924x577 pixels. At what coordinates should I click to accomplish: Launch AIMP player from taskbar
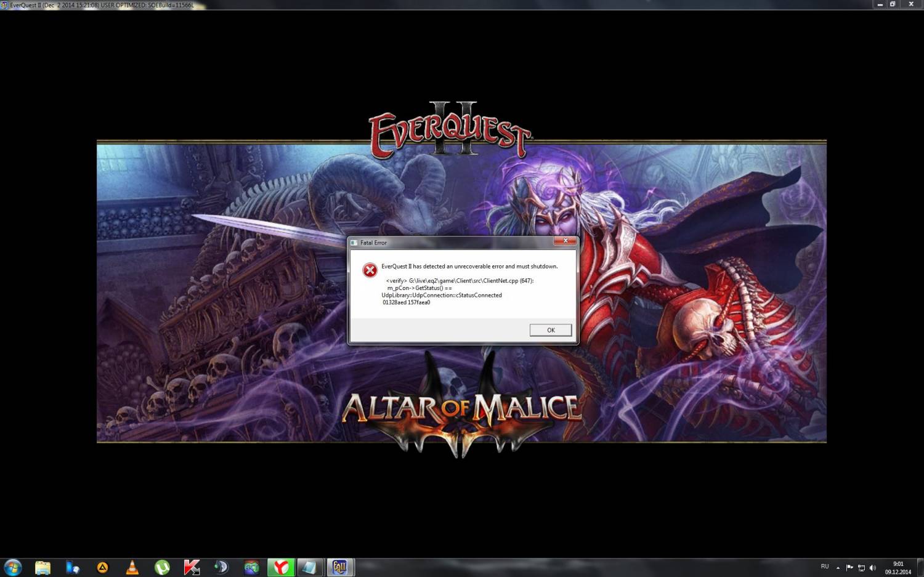102,567
